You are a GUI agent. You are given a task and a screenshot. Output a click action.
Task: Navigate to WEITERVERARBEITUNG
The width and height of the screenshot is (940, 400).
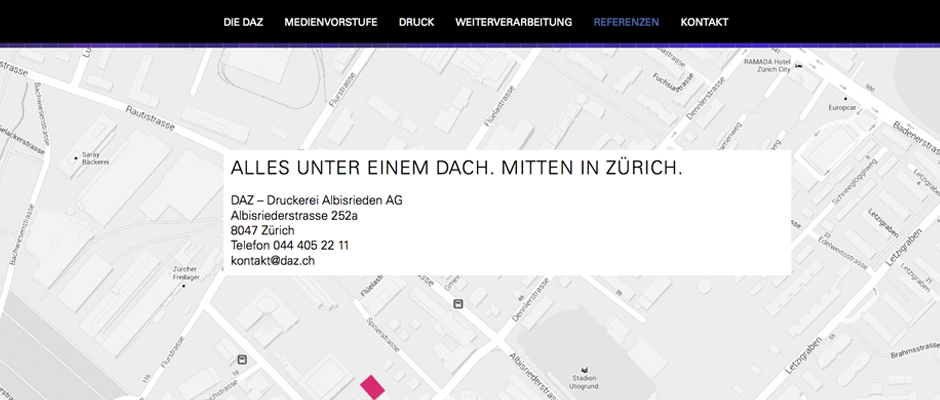pyautogui.click(x=513, y=22)
